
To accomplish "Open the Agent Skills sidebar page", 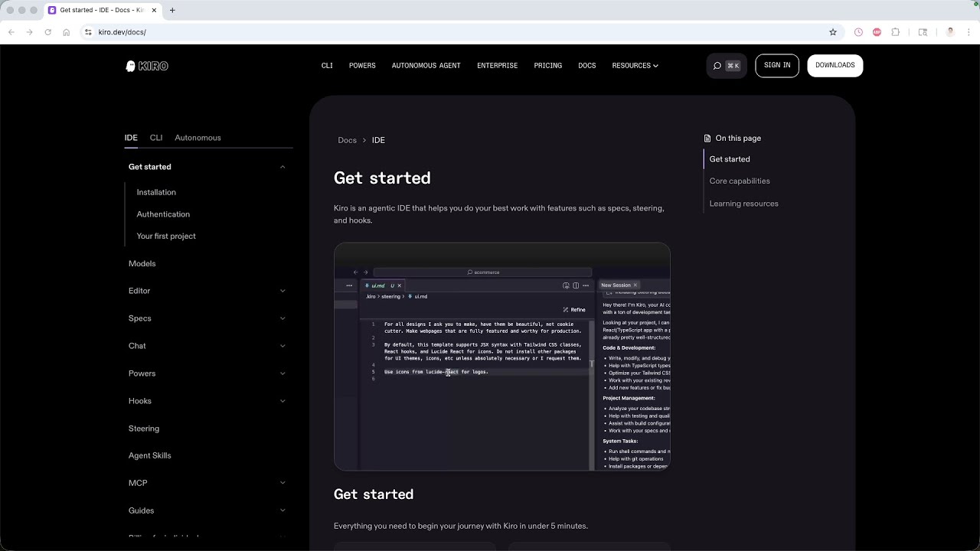I will click(149, 455).
